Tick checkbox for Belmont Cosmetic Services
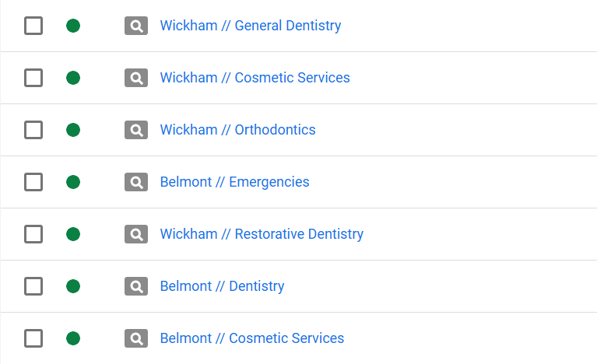 pos(33,338)
